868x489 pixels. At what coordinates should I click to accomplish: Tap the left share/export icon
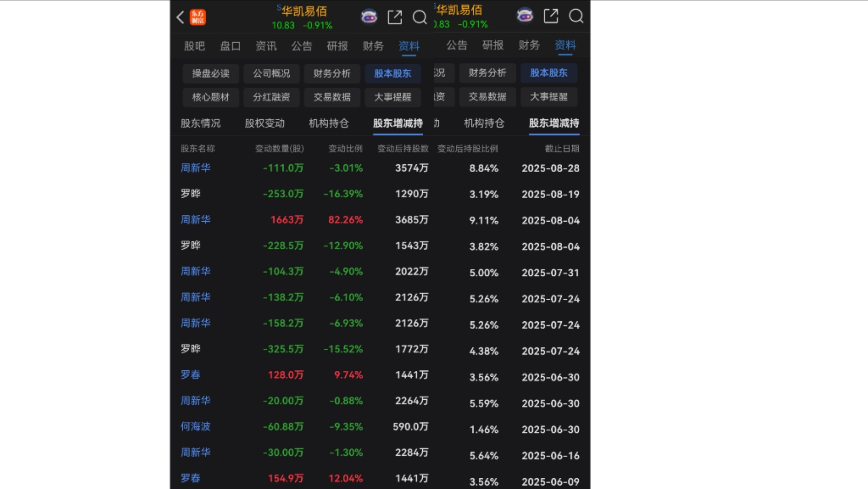point(395,17)
